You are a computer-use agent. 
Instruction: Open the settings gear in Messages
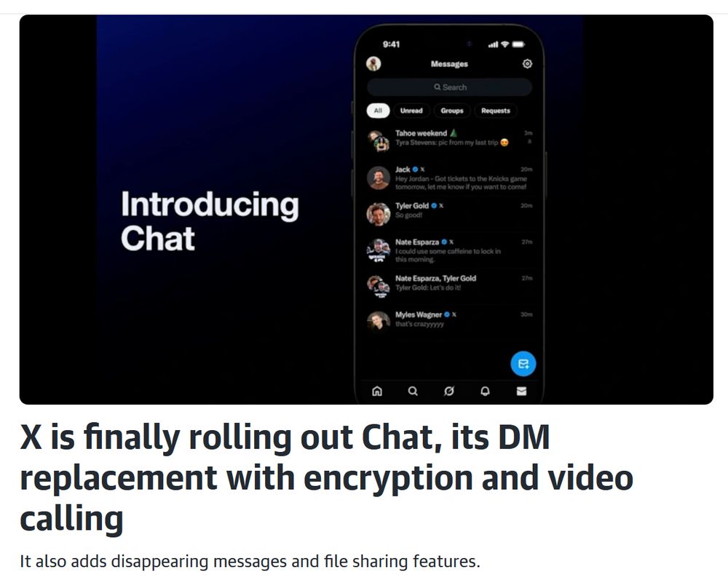[x=527, y=63]
